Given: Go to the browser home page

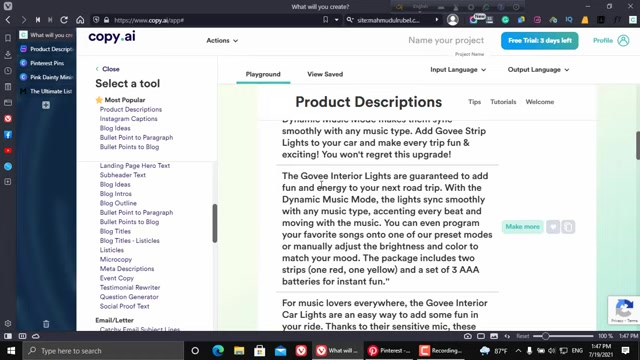Looking at the screenshot, I should 80,20.
